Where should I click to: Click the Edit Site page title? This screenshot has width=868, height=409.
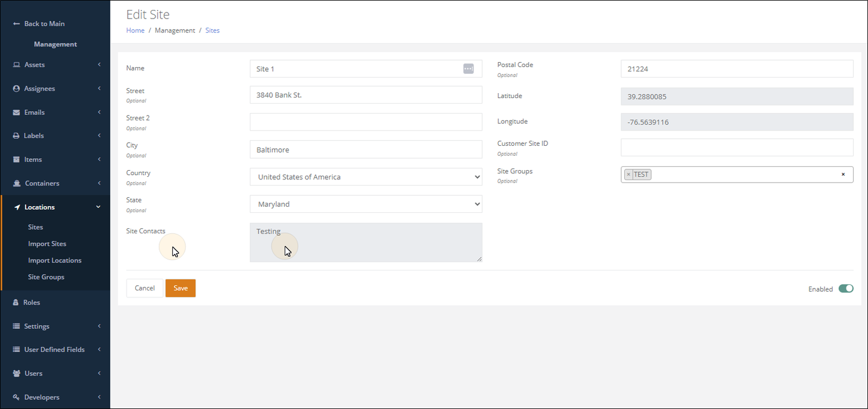(x=148, y=14)
